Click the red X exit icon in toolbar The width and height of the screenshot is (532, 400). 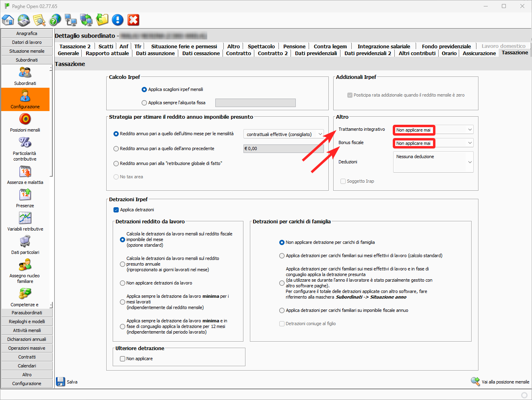point(133,20)
